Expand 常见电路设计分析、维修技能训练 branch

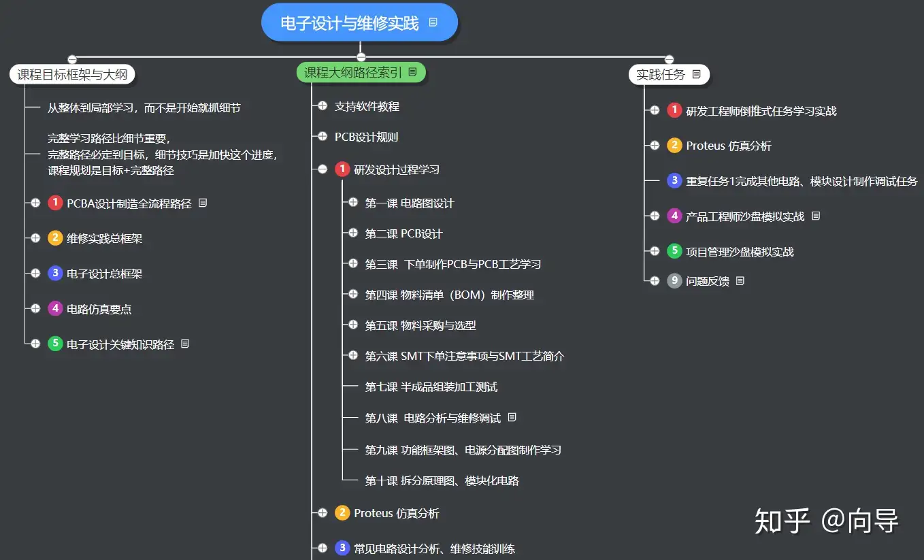[323, 548]
